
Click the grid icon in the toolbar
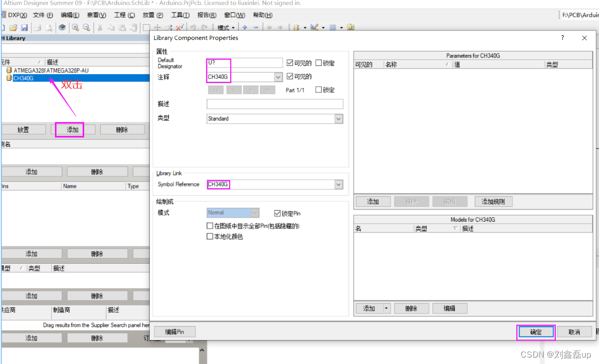[333, 28]
